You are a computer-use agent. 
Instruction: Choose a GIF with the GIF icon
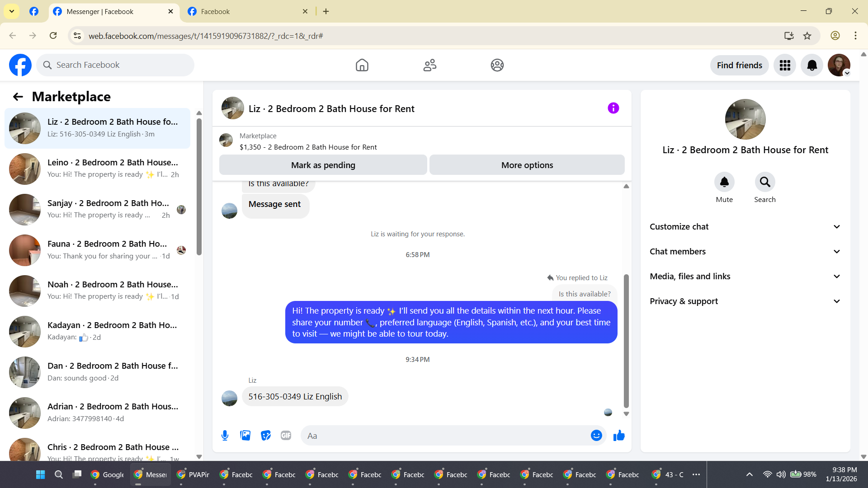pyautogui.click(x=286, y=436)
